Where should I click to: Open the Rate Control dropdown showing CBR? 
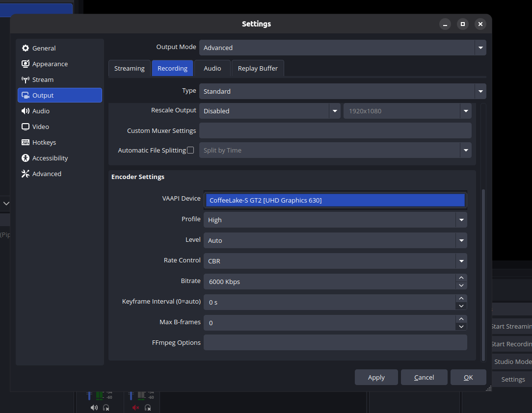335,261
